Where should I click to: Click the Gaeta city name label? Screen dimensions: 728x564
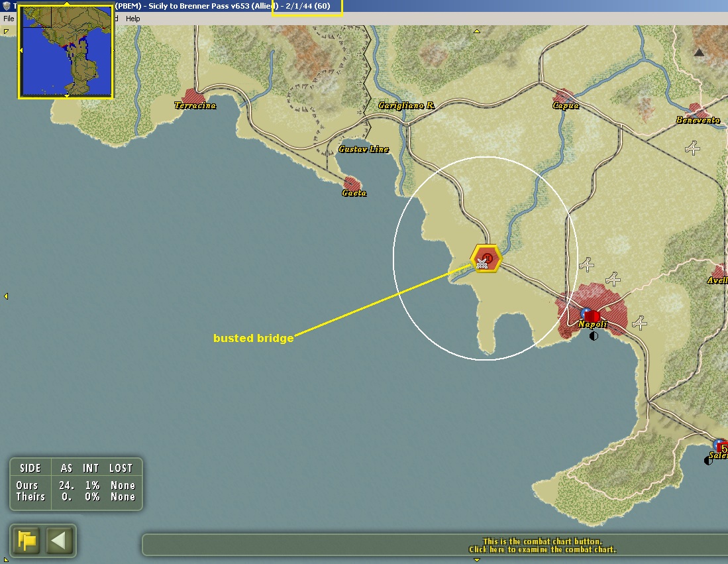tap(354, 193)
